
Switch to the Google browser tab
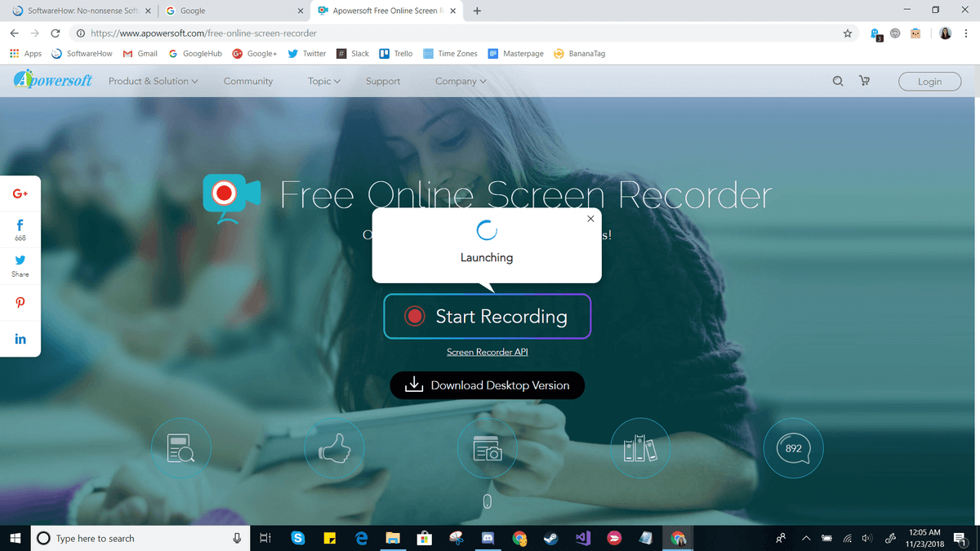coord(233,11)
